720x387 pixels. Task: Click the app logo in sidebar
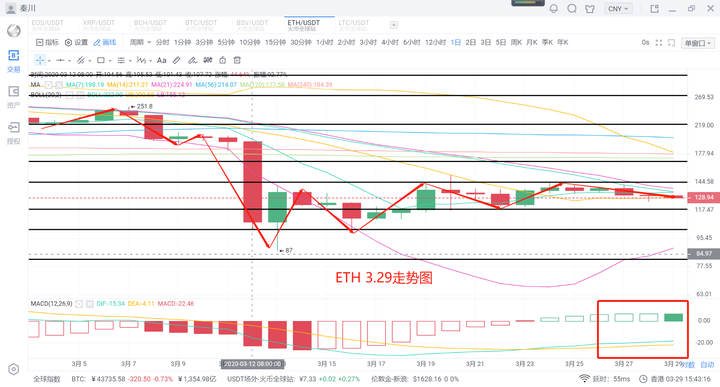coord(14,31)
